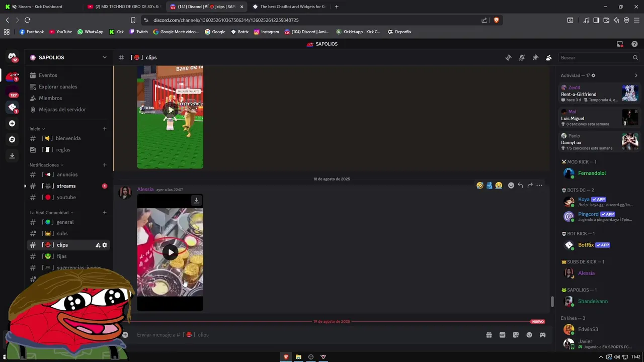The height and width of the screenshot is (362, 644).
Task: Add channel to Notificaciones category
Action: coord(105,165)
